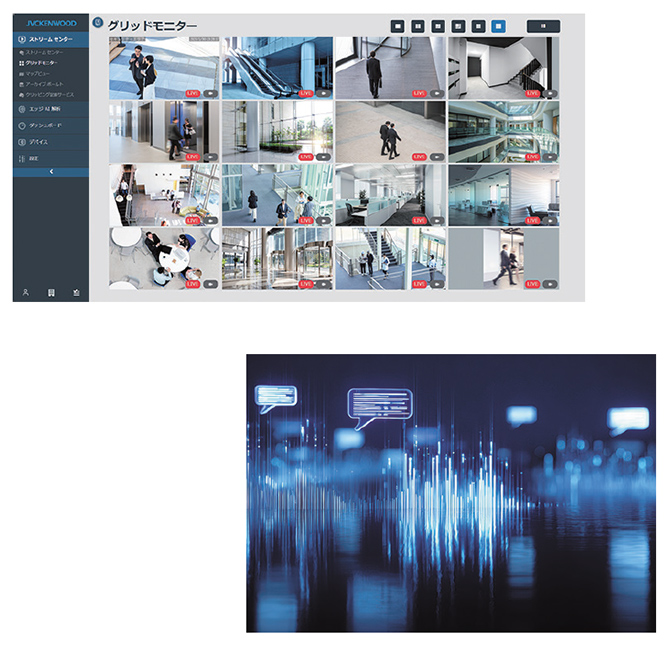Viewport: 670px width, 645px height.
Task: Select the elevator lobby camera thumbnail
Action: pos(163,130)
